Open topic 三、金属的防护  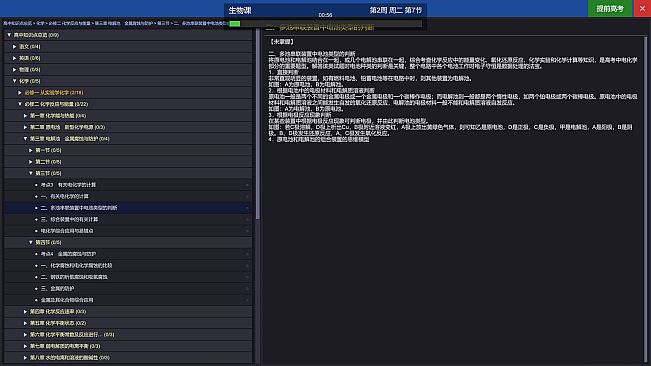click(x=128, y=288)
